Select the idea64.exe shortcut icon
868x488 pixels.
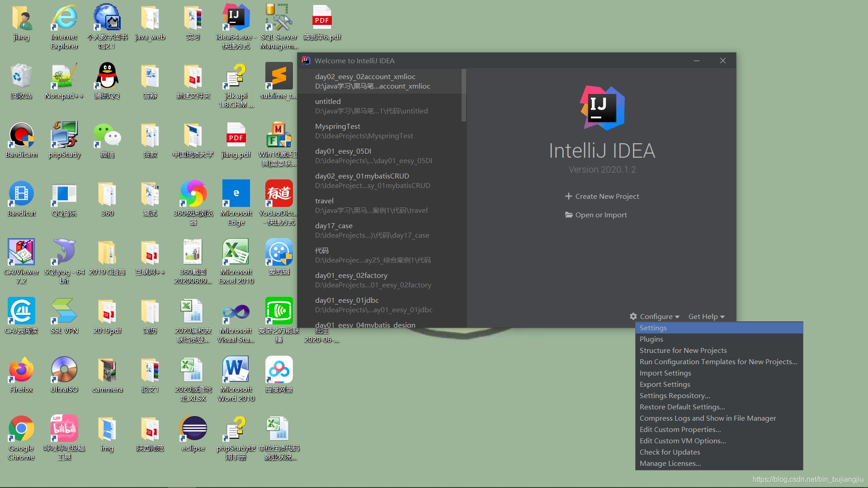236,27
